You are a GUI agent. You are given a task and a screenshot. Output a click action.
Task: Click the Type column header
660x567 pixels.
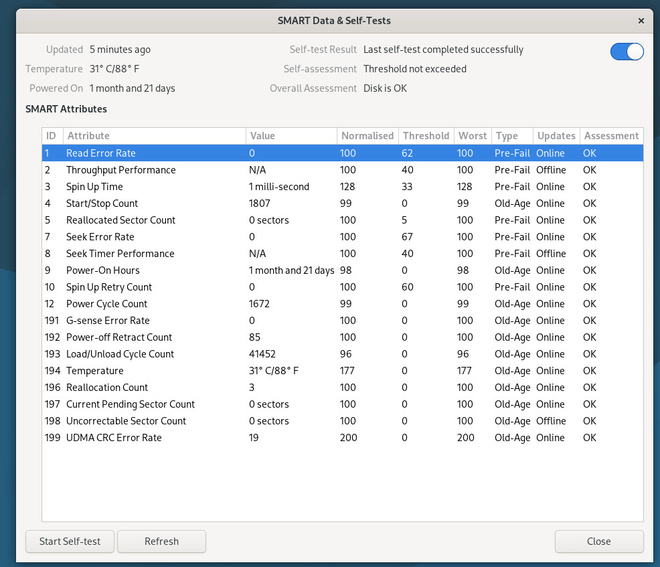tap(512, 136)
